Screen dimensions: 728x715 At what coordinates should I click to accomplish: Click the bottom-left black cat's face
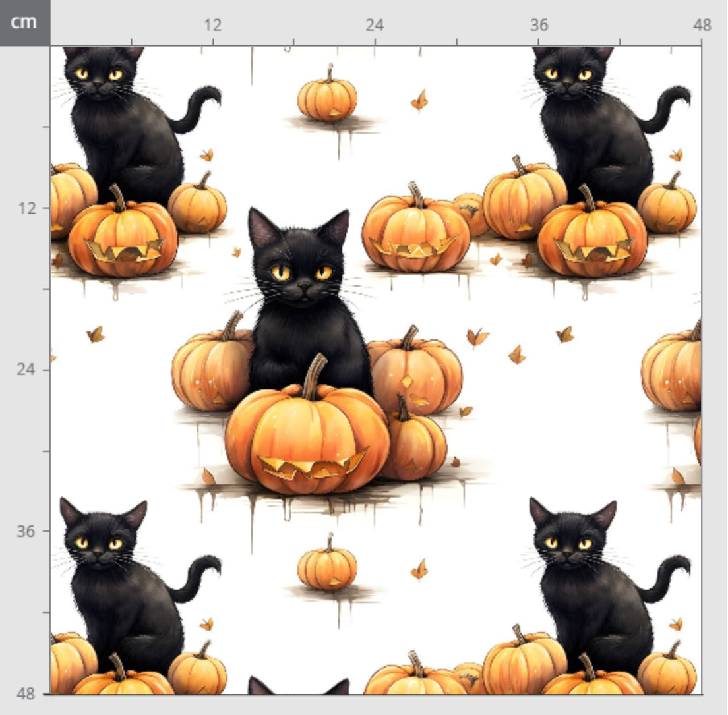pyautogui.click(x=99, y=546)
